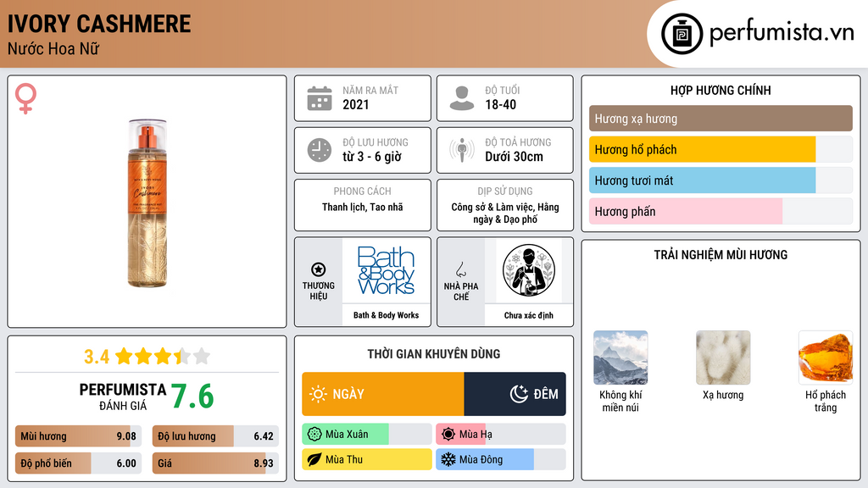Click the Hương tươi mát blue bar

(x=721, y=180)
